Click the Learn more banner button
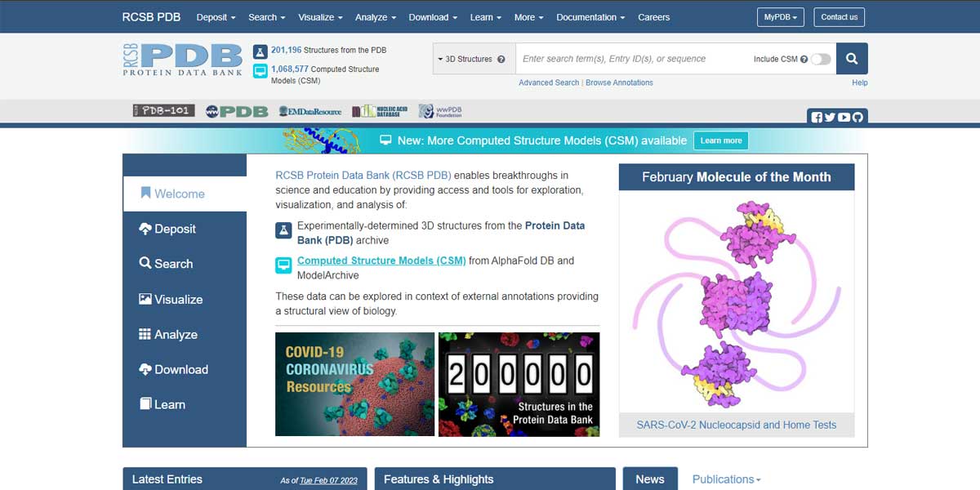The height and width of the screenshot is (490, 980). 721,140
